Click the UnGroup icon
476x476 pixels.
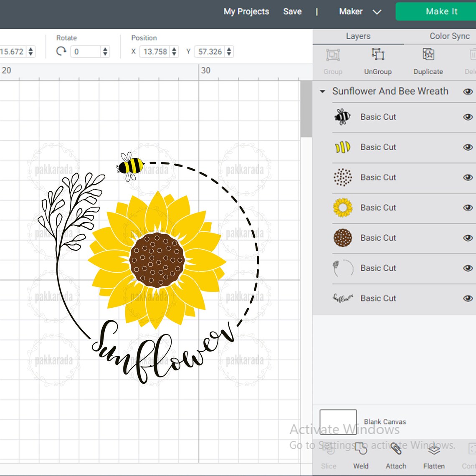tap(378, 54)
